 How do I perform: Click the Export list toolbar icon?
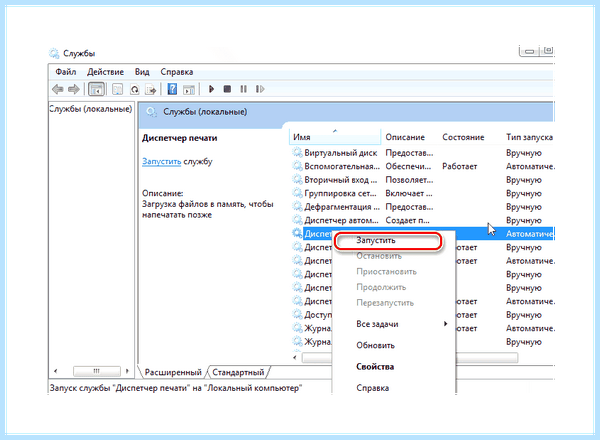click(x=151, y=90)
